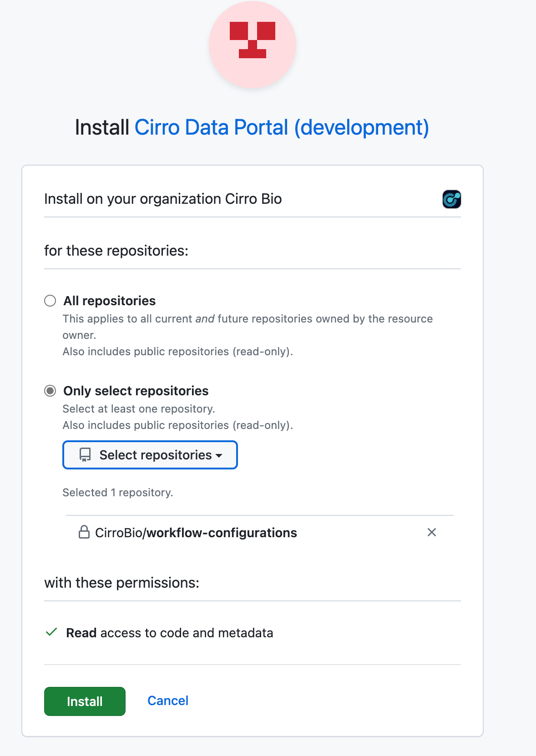Click the CirroBio/workflow-configurations repository name
The height and width of the screenshot is (756, 536).
pyautogui.click(x=196, y=533)
